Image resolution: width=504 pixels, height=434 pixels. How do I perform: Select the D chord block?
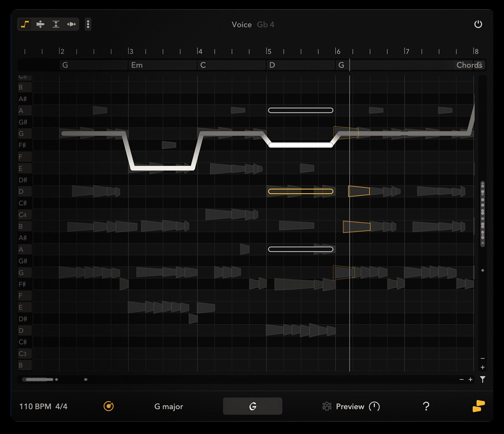(x=300, y=65)
